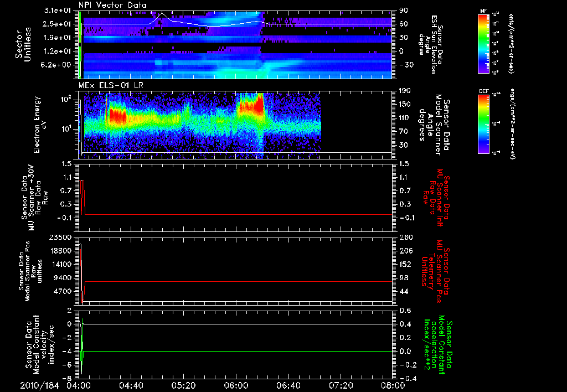Select the 'NPI Vector Data' panel title
Viewport: 567px width, 392px height.
point(112,5)
